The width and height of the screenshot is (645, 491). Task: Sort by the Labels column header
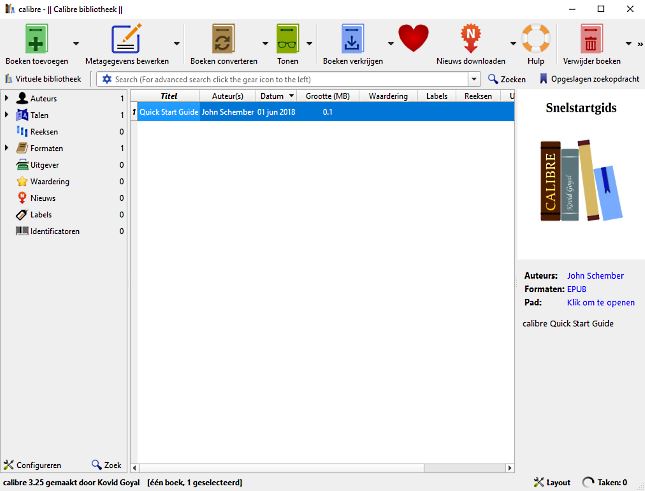436,96
